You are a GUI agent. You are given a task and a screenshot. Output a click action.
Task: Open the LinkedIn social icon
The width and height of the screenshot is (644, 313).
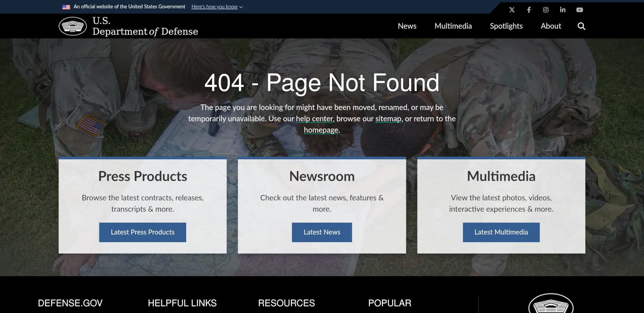pos(563,10)
